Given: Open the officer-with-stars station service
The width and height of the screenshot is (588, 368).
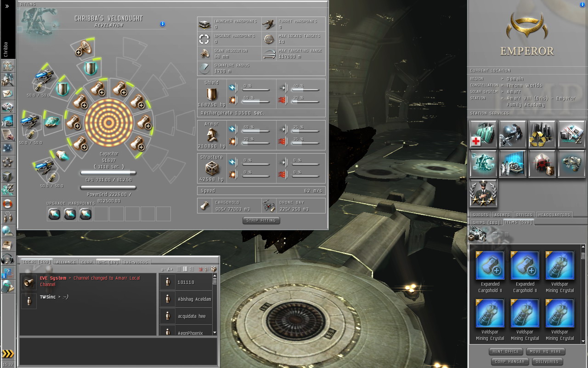Looking at the screenshot, I should click(x=483, y=193).
